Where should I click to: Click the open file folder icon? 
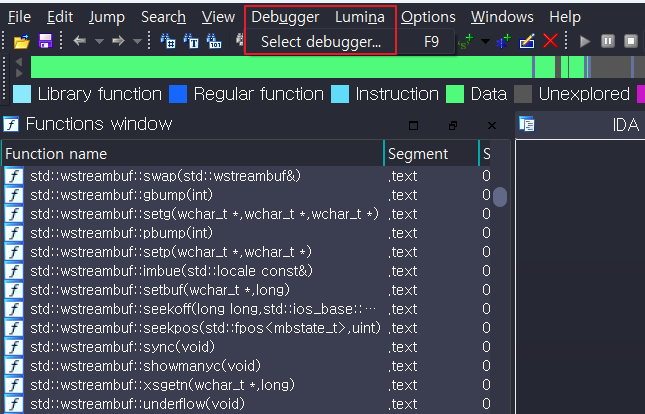[x=21, y=41]
